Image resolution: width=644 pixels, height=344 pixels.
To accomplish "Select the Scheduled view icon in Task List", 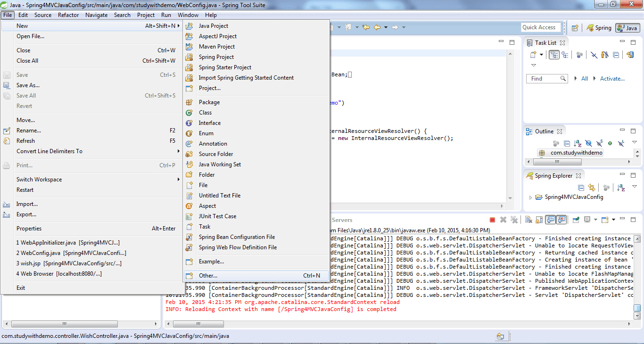I will tap(564, 55).
